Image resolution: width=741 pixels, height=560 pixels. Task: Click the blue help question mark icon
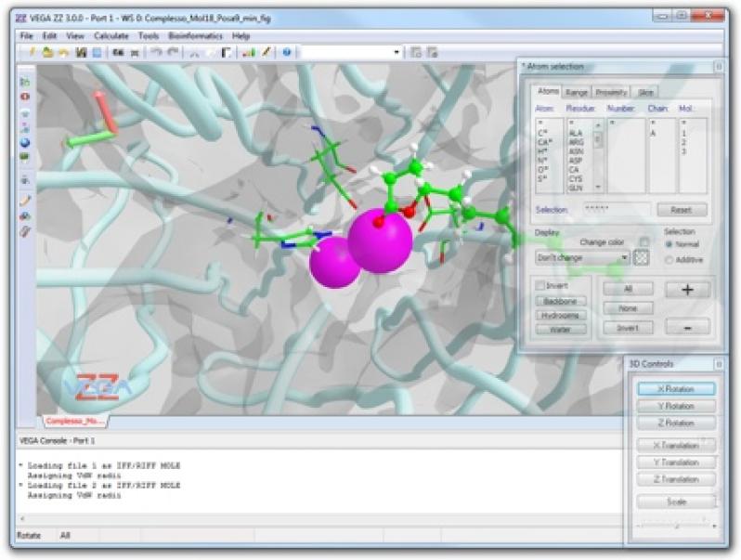[x=286, y=52]
